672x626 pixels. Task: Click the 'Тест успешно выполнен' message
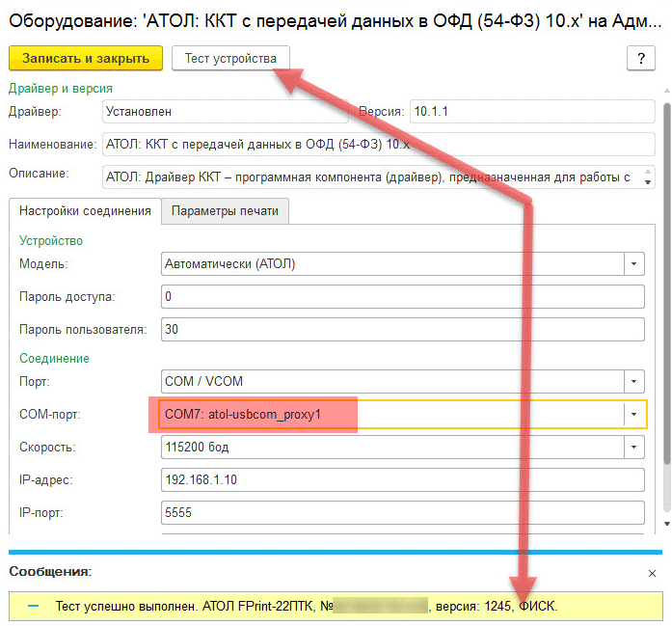[307, 607]
